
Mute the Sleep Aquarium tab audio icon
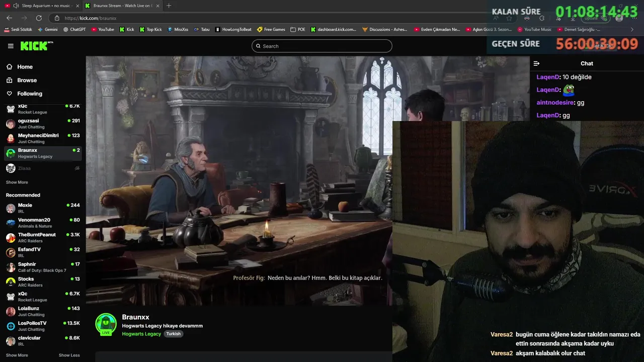16,6
